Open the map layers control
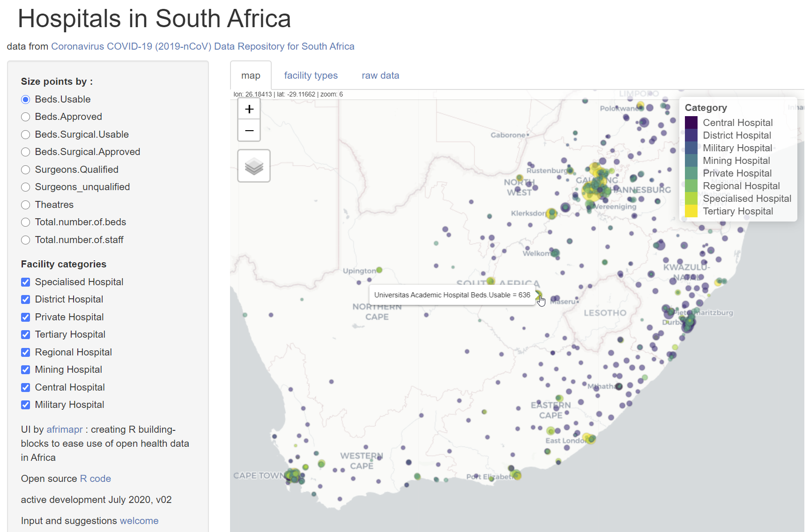This screenshot has width=810, height=532. tap(254, 166)
